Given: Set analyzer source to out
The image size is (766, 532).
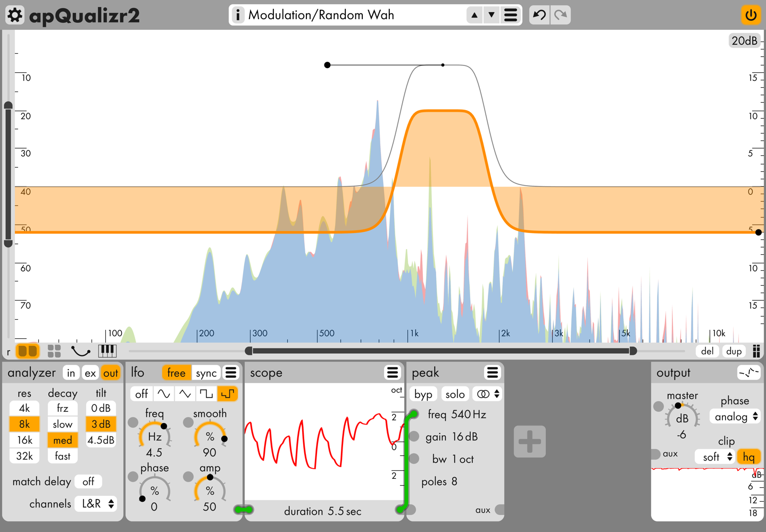Looking at the screenshot, I should 111,373.
